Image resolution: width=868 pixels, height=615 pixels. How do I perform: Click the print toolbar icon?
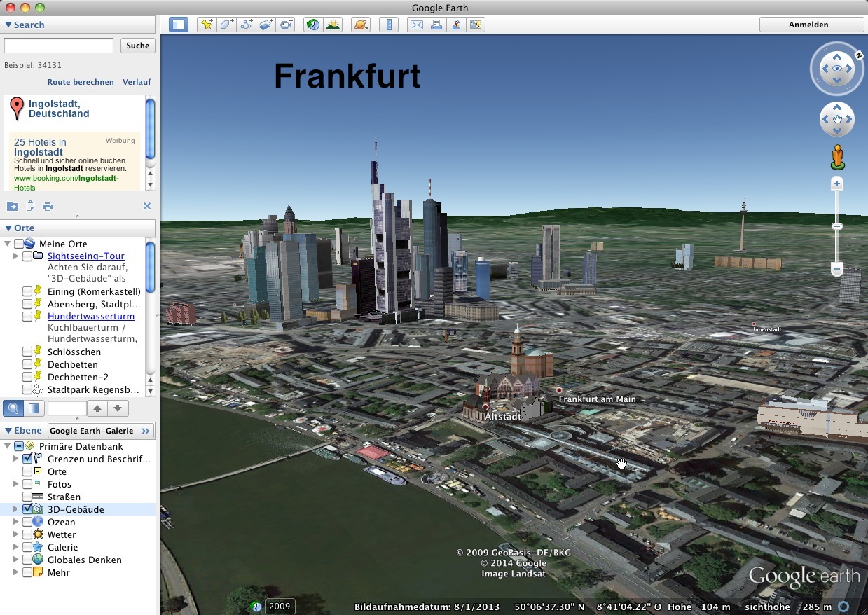[x=436, y=25]
